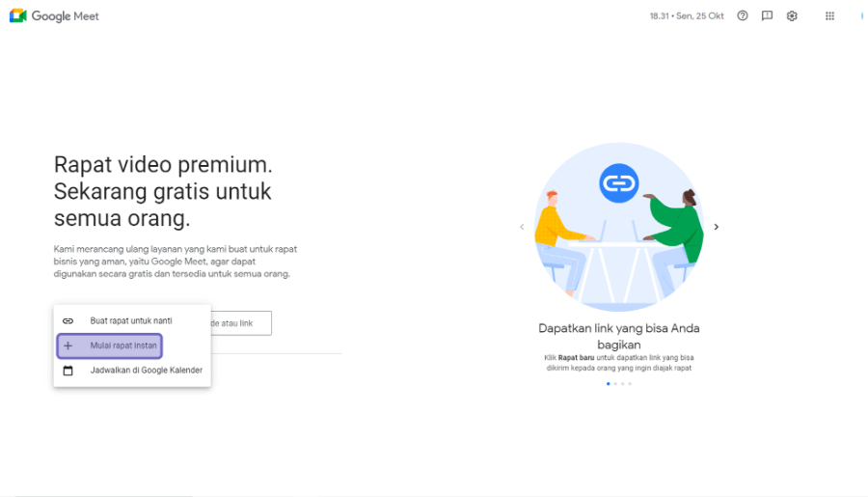This screenshot has width=868, height=497.
Task: Click the plus icon beside Mulai rapat instan
Action: pyautogui.click(x=68, y=345)
